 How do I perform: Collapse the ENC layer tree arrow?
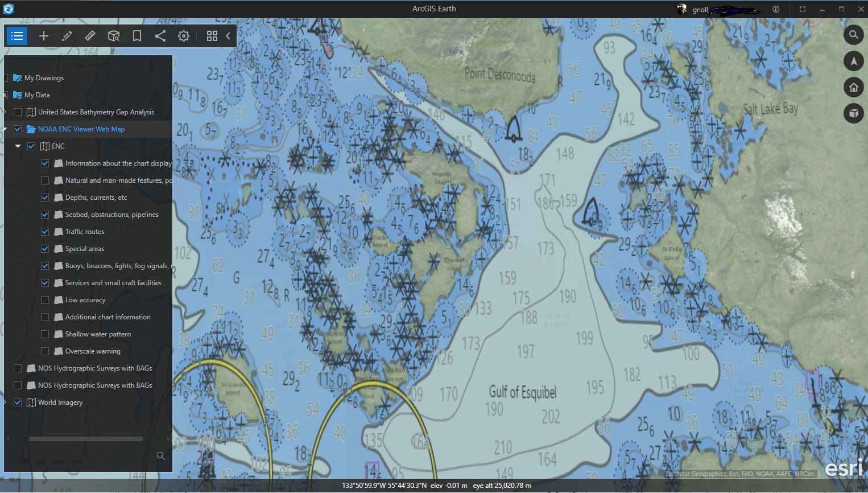(x=18, y=146)
